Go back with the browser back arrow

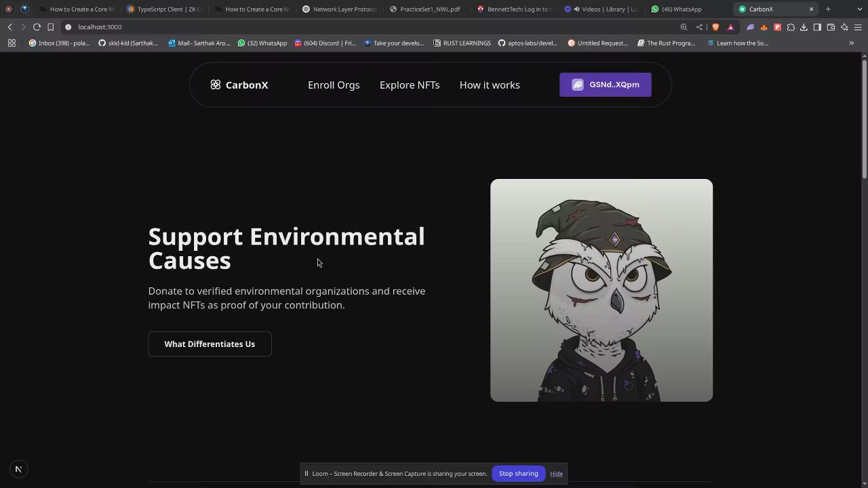pos(9,27)
